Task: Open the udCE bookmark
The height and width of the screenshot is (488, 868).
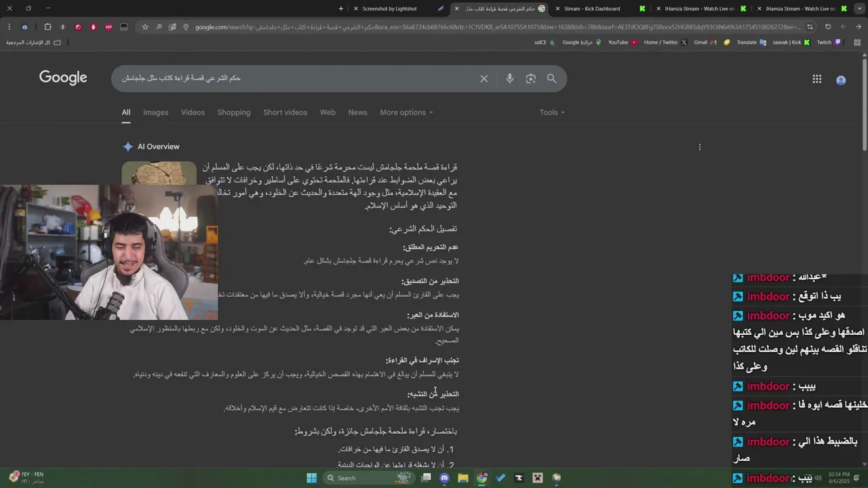Action: (545, 42)
